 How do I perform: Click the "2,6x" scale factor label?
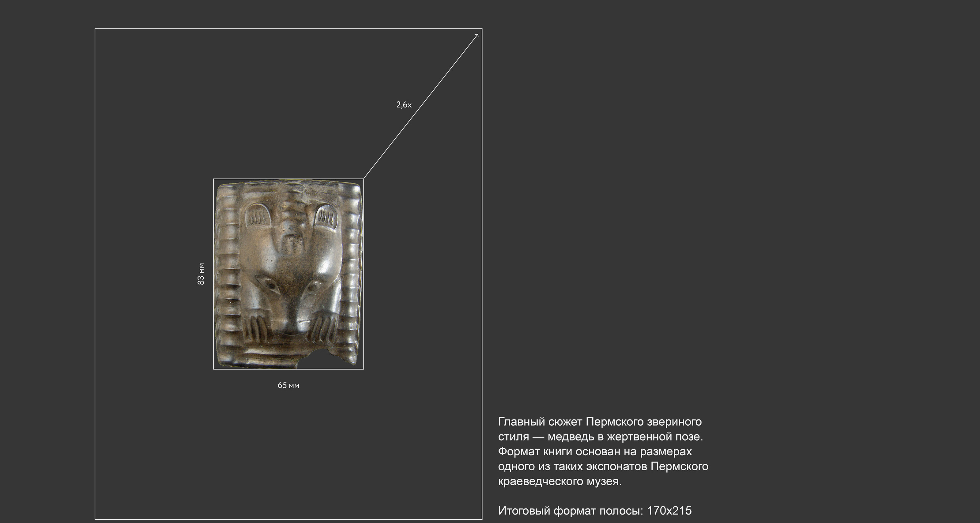(x=404, y=105)
